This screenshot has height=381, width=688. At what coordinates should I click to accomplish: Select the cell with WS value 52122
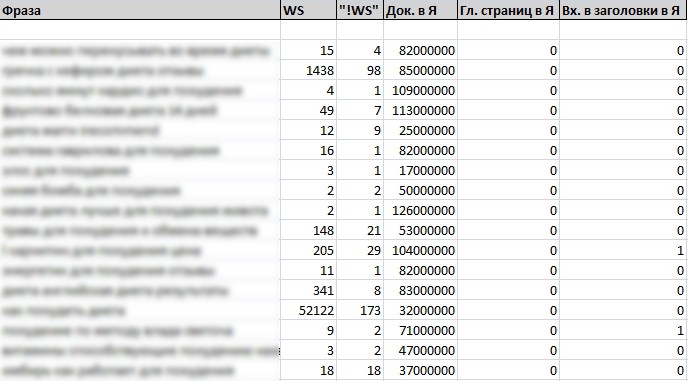coord(308,310)
